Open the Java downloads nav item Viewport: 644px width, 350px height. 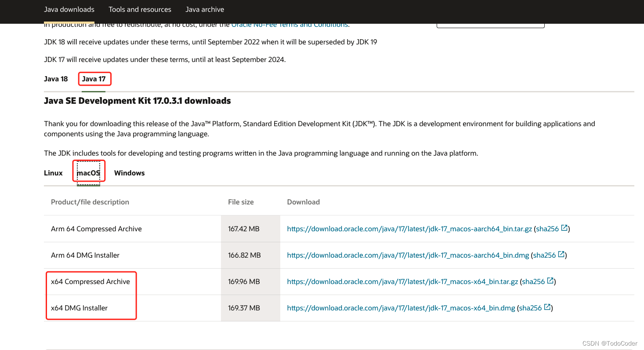[69, 9]
